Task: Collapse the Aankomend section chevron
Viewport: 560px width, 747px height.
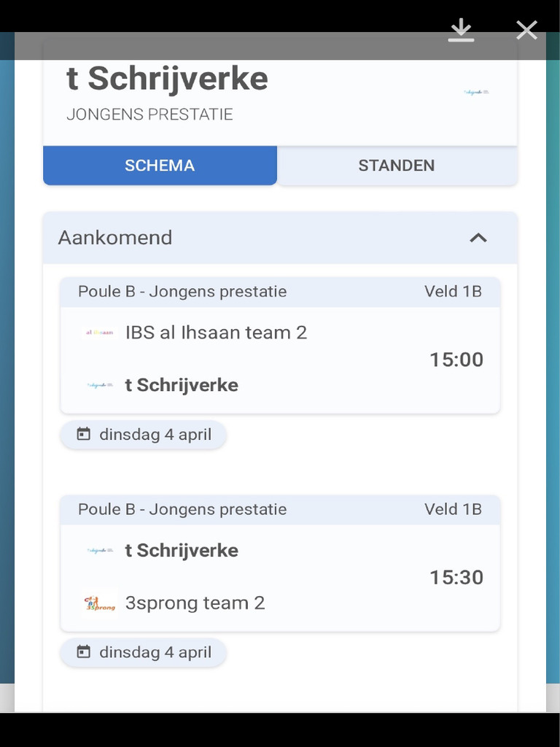Action: 478,238
